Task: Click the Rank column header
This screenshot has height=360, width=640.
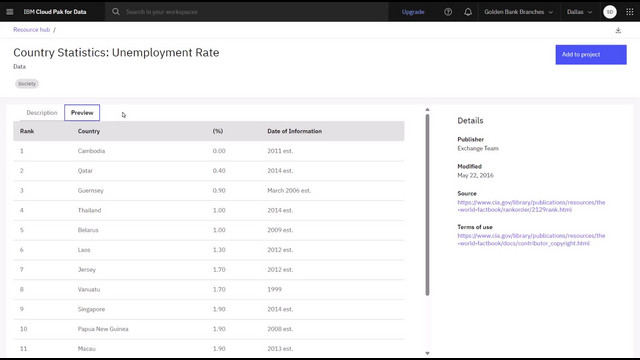Action: point(27,131)
